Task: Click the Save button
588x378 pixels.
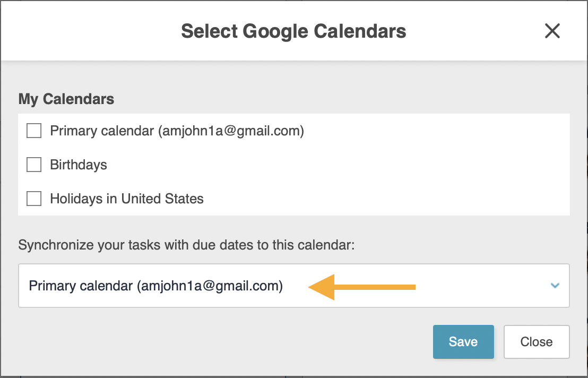Action: [463, 342]
